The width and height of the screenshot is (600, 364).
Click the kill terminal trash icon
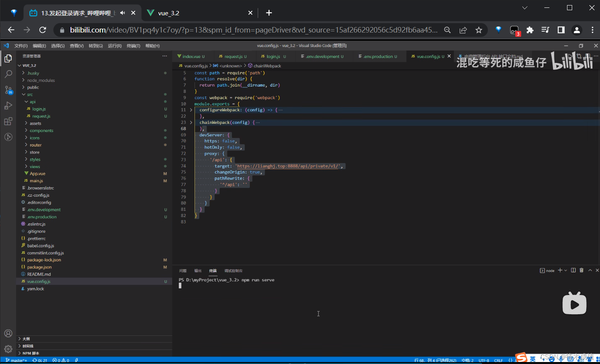click(x=582, y=270)
